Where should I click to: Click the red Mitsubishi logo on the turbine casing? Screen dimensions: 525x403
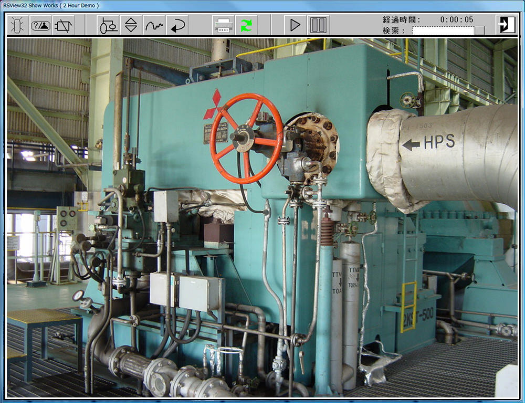click(x=213, y=104)
